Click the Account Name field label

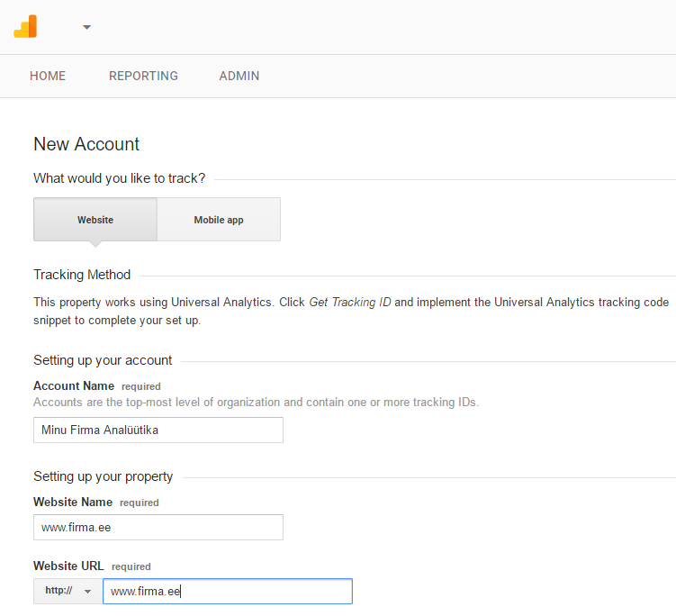[74, 385]
